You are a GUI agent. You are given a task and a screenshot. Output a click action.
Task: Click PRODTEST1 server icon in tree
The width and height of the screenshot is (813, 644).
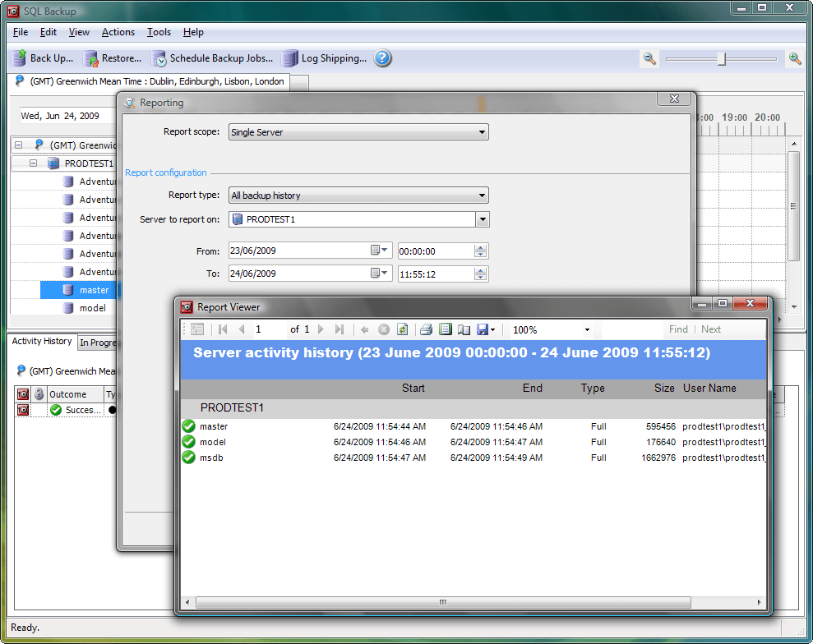pyautogui.click(x=53, y=163)
